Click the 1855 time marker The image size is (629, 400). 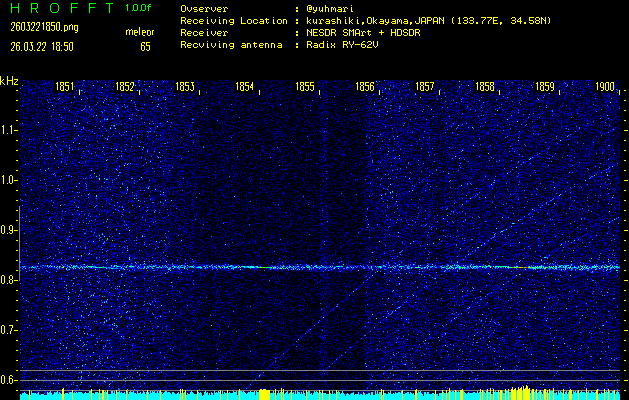pos(305,88)
